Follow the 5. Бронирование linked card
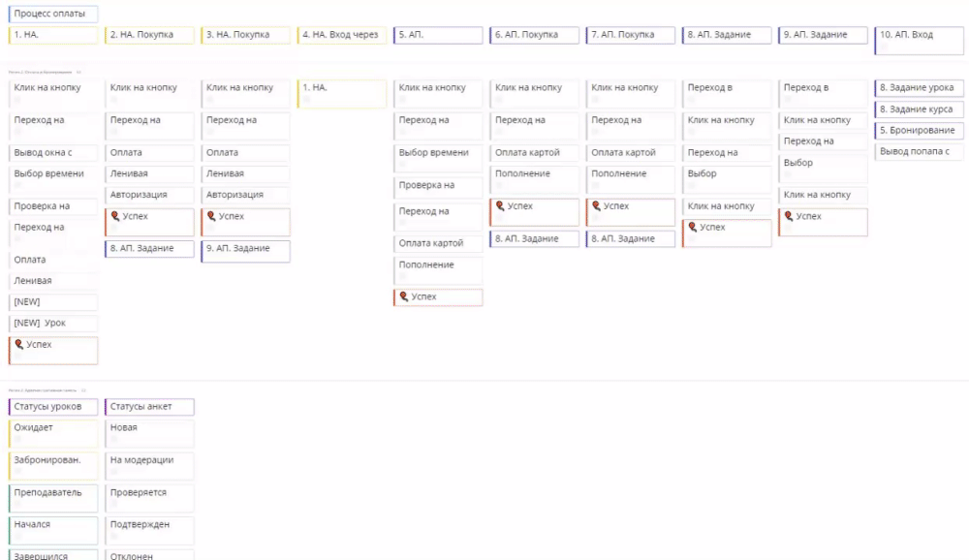This screenshot has width=969, height=560. [917, 131]
